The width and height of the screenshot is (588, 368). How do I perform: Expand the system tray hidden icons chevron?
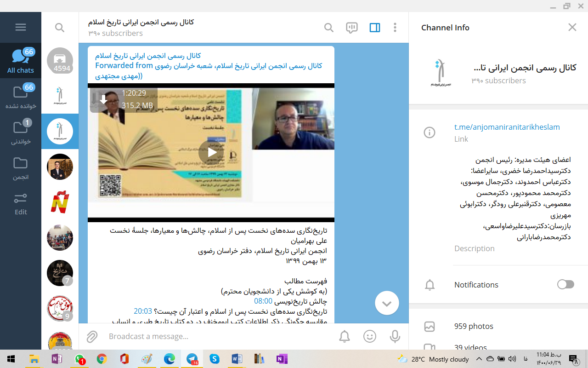tap(479, 359)
